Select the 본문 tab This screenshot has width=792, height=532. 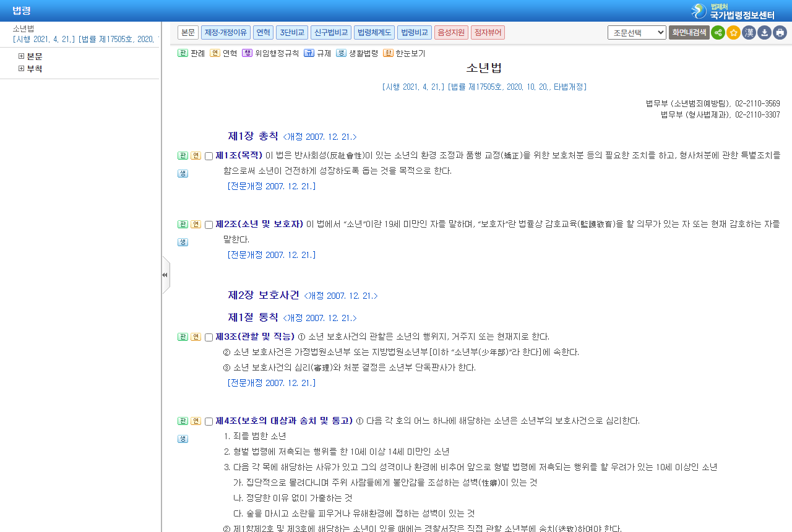[x=188, y=32]
